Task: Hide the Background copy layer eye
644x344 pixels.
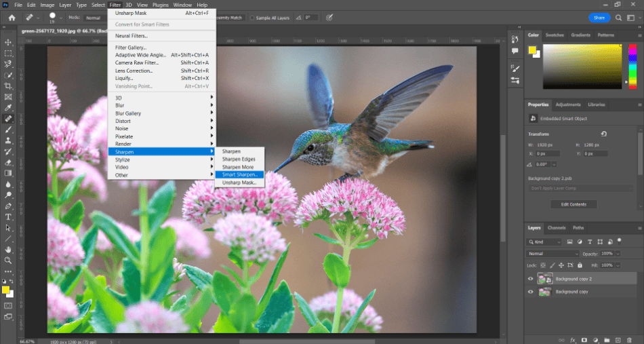Action: click(x=530, y=292)
